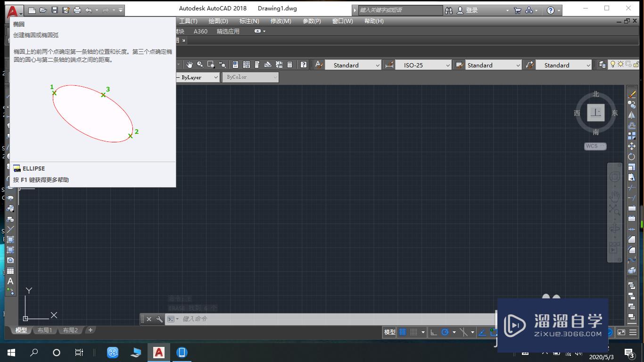Add a new layout with plus tab
This screenshot has height=362, width=644.
[91, 330]
